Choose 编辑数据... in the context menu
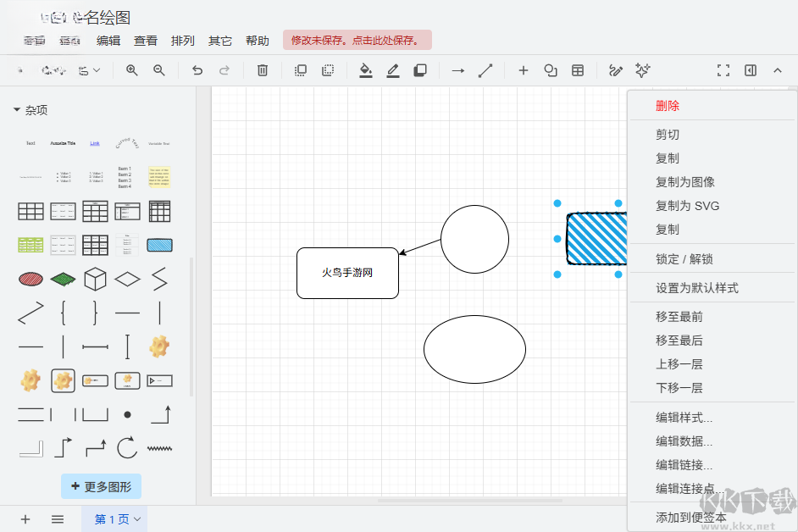The width and height of the screenshot is (798, 532). pyautogui.click(x=712, y=441)
